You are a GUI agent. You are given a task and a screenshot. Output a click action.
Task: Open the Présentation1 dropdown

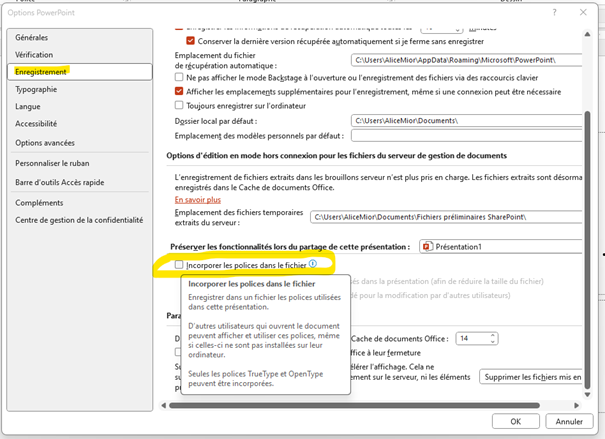(x=501, y=247)
